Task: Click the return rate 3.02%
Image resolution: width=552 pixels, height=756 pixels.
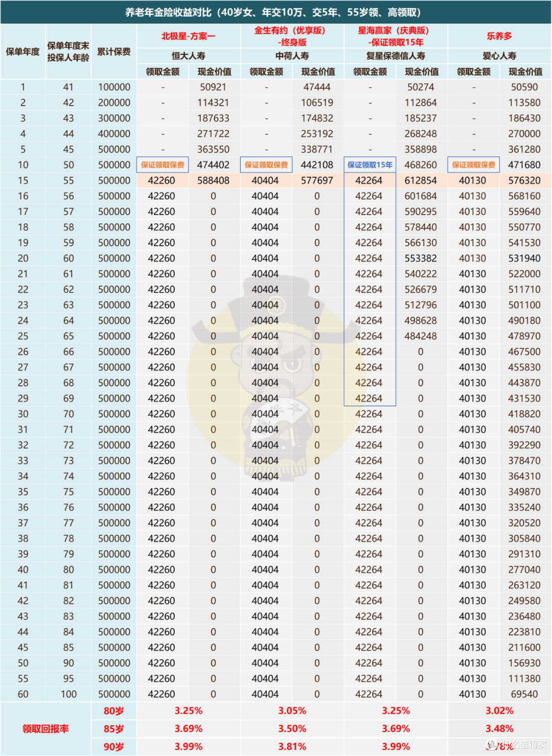Action: point(499,711)
